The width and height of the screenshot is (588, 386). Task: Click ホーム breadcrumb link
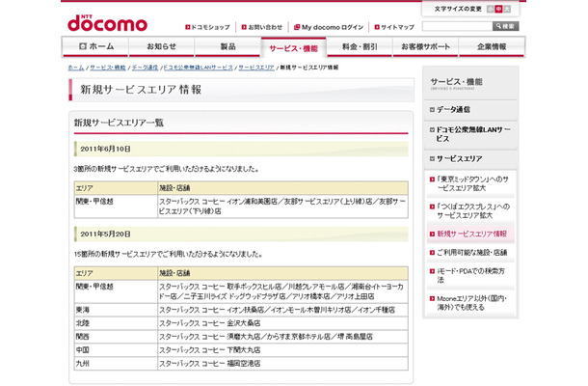pos(76,68)
